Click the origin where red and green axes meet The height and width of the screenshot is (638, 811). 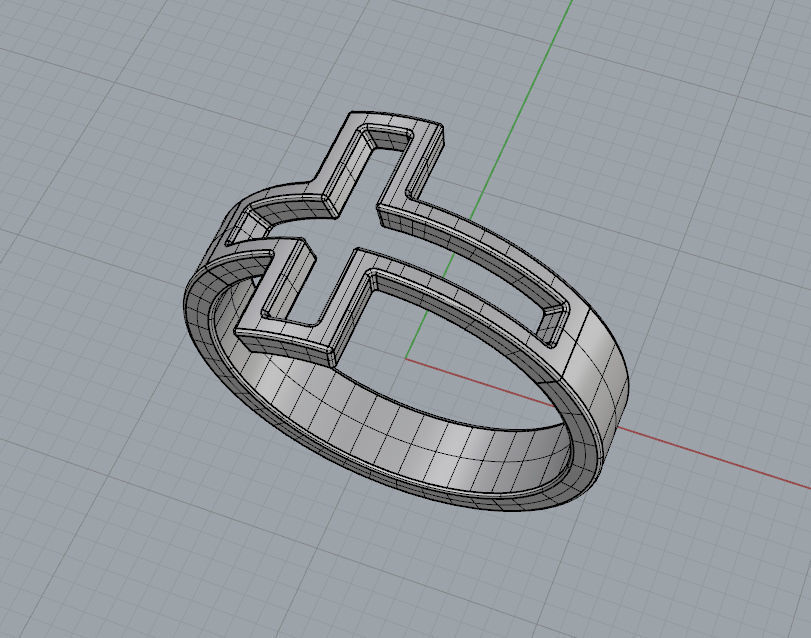tap(406, 358)
